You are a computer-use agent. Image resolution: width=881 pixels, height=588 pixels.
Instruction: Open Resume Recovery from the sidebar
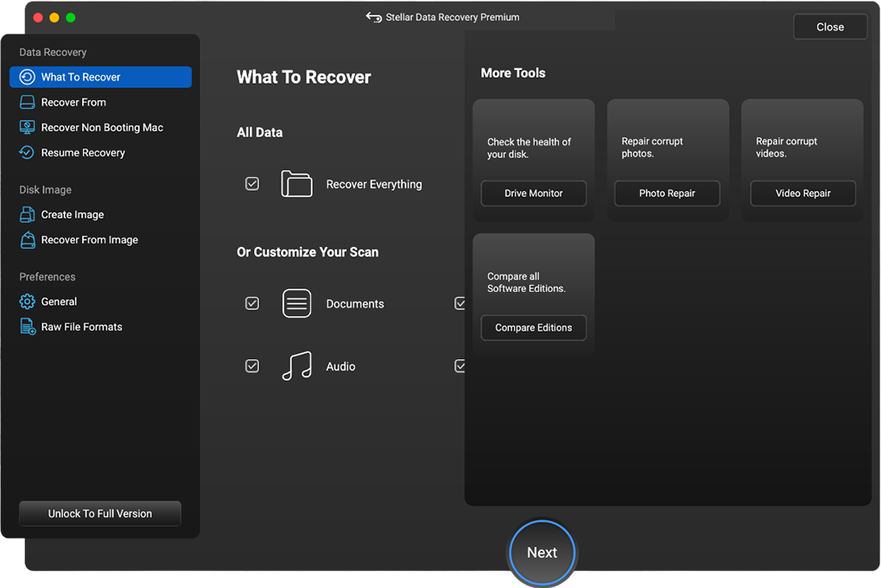pyautogui.click(x=100, y=153)
